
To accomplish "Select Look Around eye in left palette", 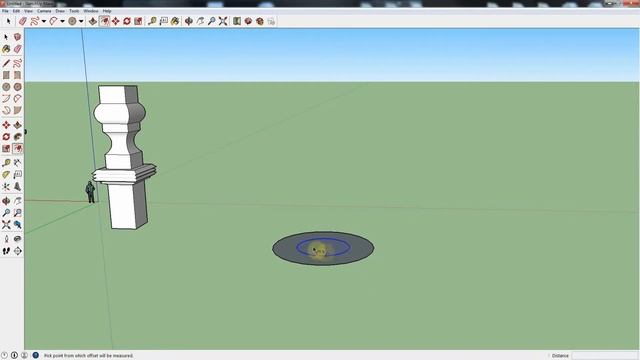I will point(18,239).
